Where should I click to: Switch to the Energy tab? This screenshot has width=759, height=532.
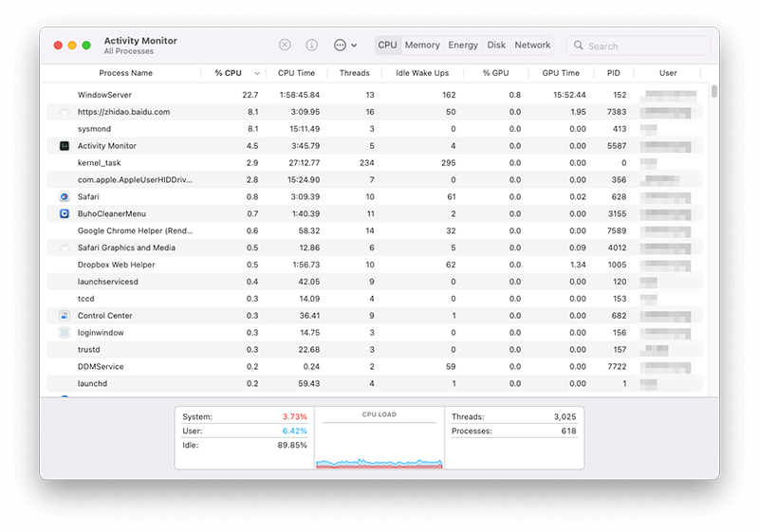(x=463, y=45)
